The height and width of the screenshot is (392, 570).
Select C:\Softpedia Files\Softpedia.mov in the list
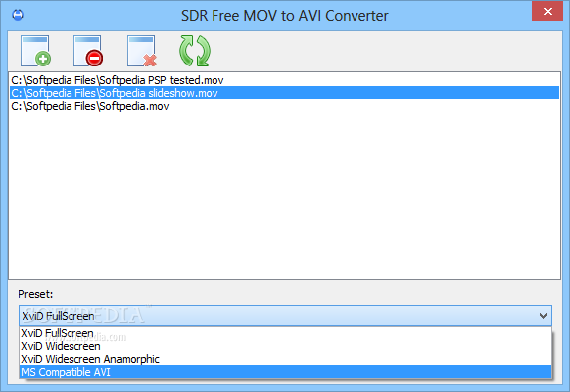(284, 106)
